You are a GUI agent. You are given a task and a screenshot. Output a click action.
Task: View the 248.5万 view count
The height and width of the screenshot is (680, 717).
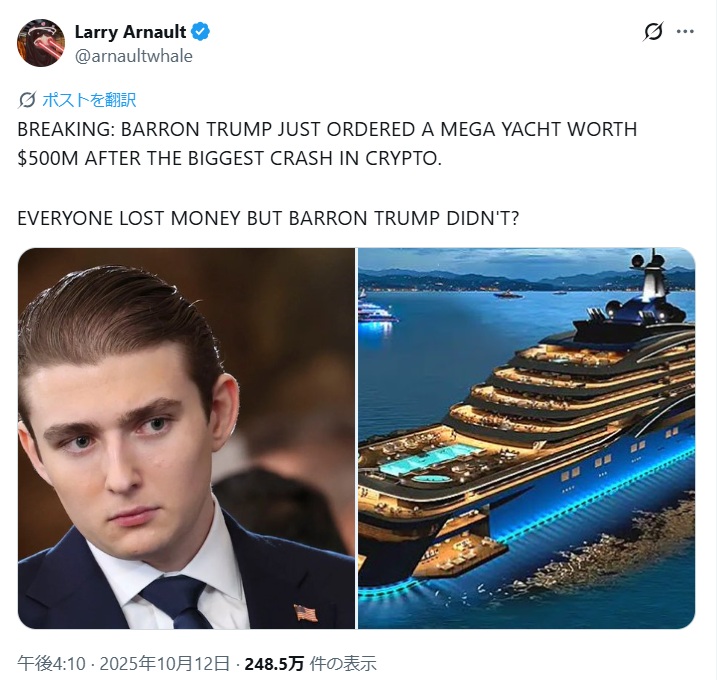click(x=274, y=663)
